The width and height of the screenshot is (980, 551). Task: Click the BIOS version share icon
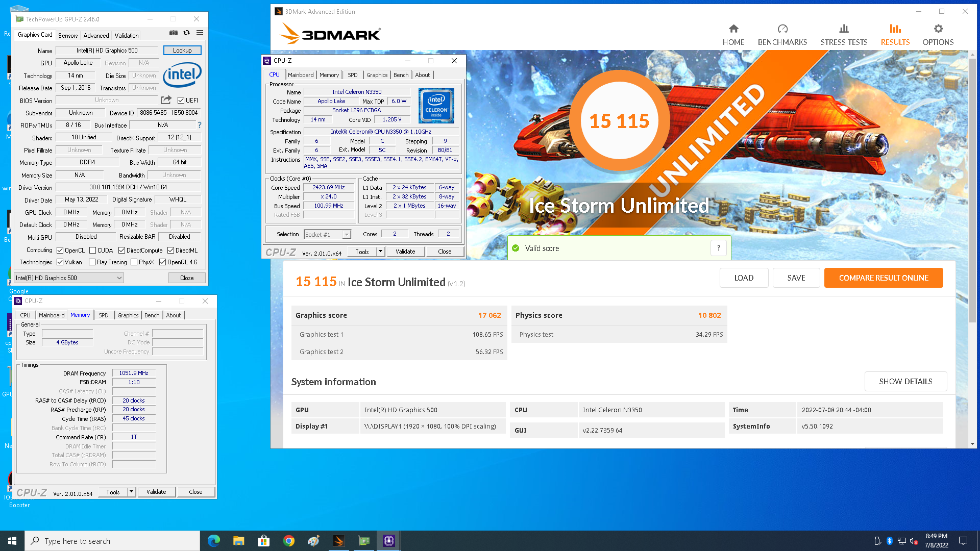pos(166,100)
